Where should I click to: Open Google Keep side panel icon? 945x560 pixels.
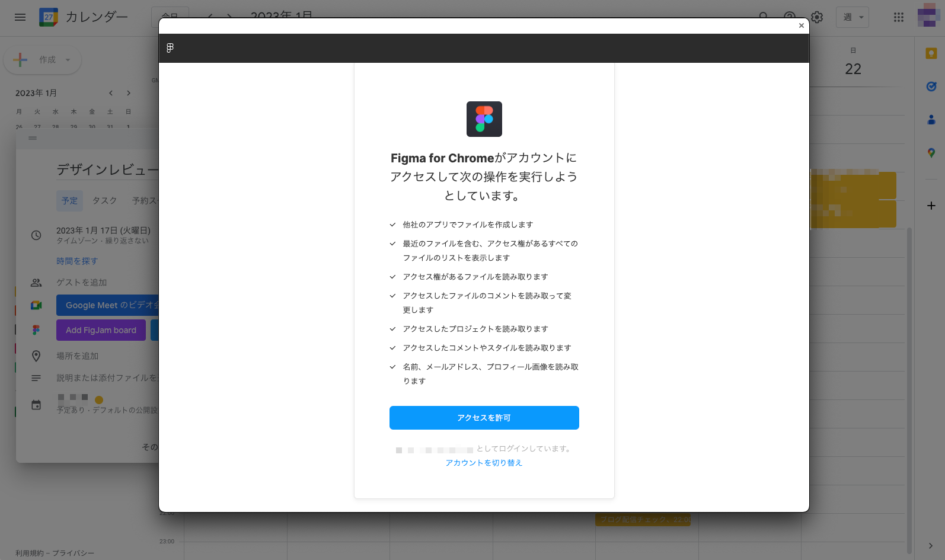[931, 54]
